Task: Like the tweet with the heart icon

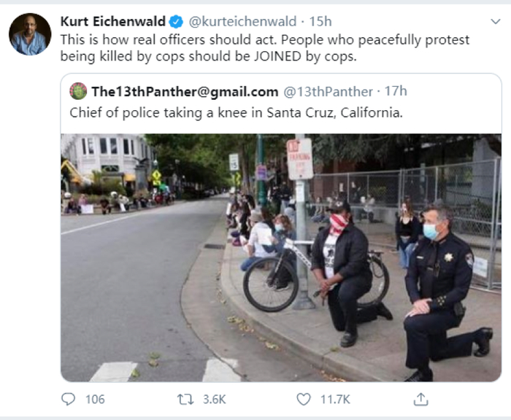Action: point(304,399)
